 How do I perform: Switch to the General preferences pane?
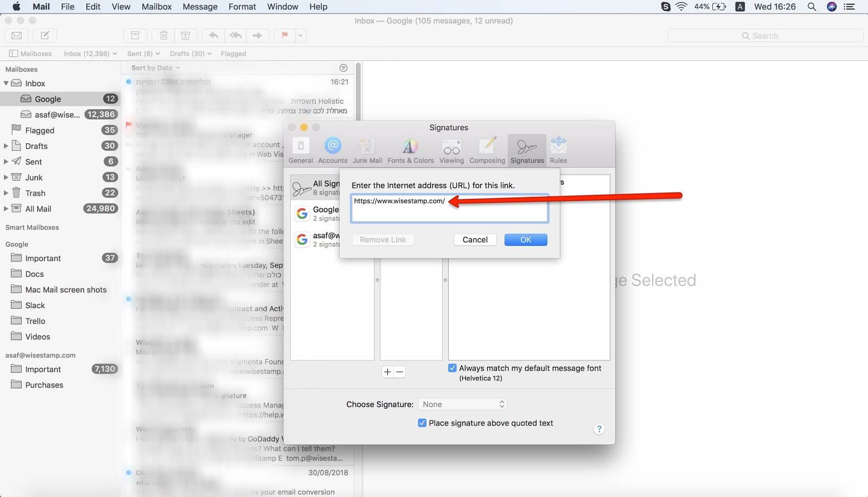click(x=301, y=150)
